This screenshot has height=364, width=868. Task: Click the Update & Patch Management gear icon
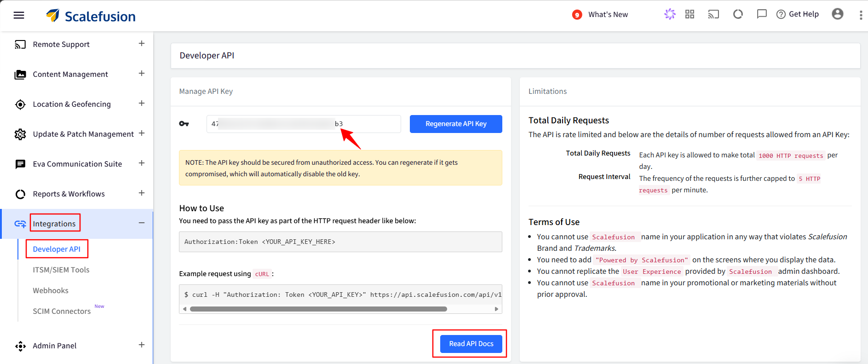pos(20,134)
